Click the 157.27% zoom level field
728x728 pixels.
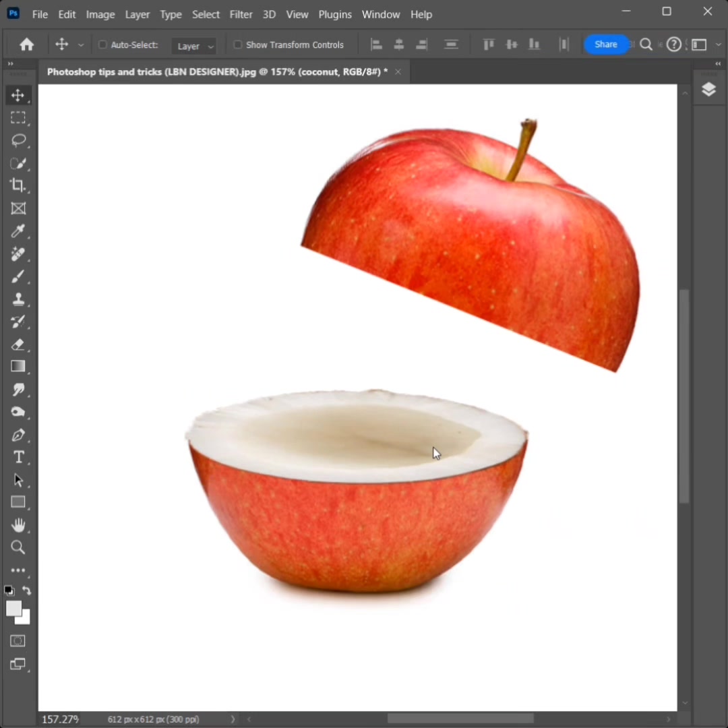[x=61, y=719]
